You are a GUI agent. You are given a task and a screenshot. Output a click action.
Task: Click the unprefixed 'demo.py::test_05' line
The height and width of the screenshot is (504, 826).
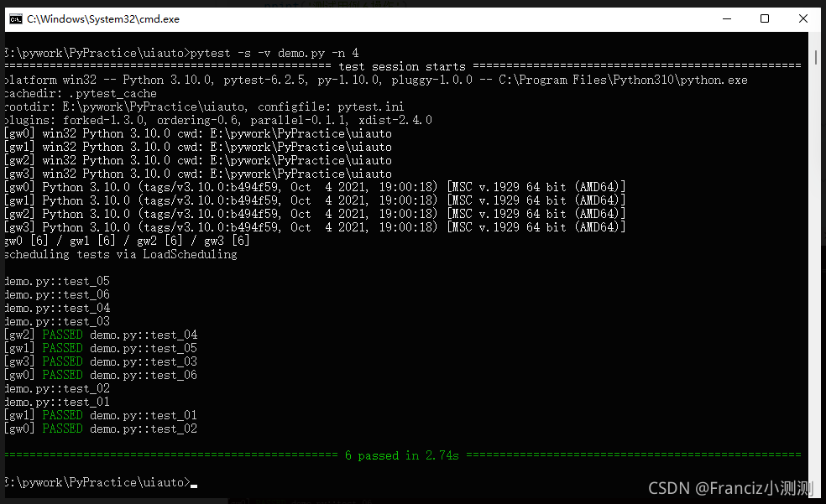57,282
